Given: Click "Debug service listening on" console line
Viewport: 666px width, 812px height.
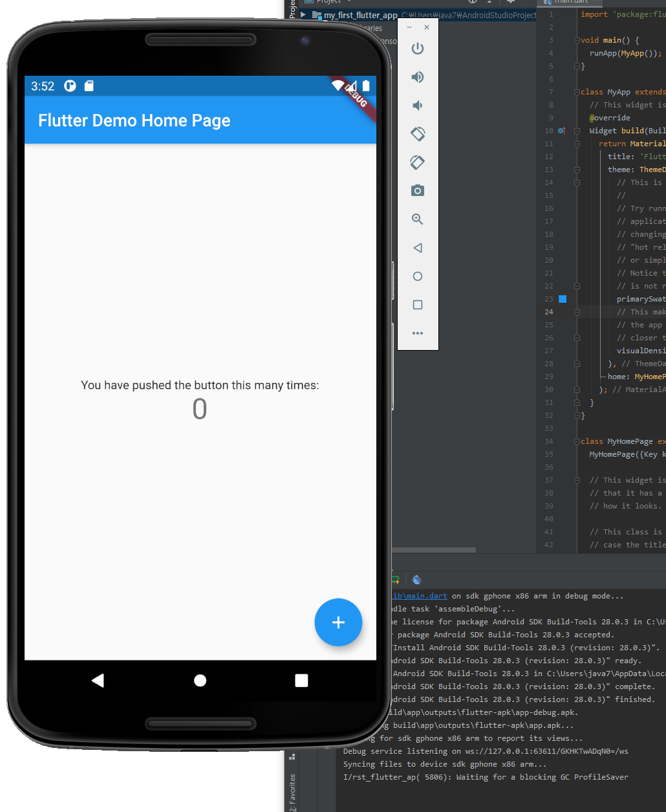Looking at the screenshot, I should [x=486, y=751].
